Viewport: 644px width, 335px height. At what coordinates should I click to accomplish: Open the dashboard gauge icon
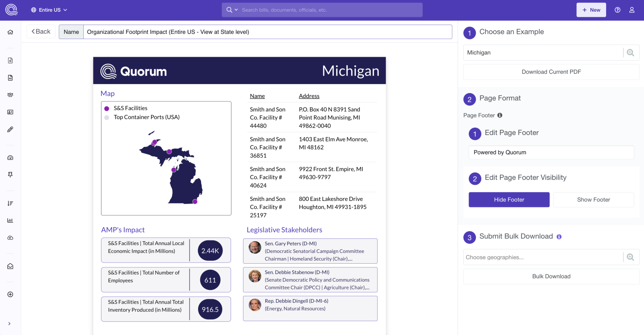(x=10, y=158)
